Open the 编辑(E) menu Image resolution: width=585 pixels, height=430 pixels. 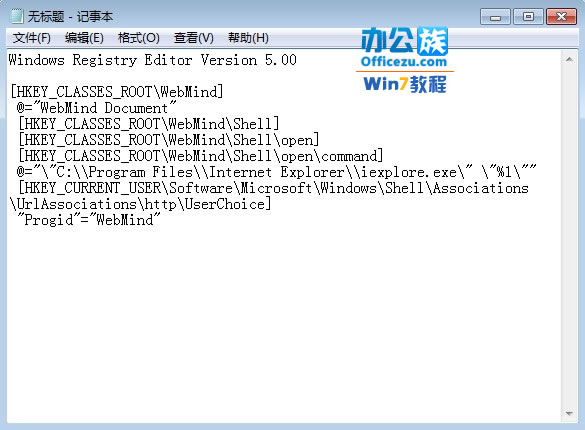pyautogui.click(x=84, y=38)
